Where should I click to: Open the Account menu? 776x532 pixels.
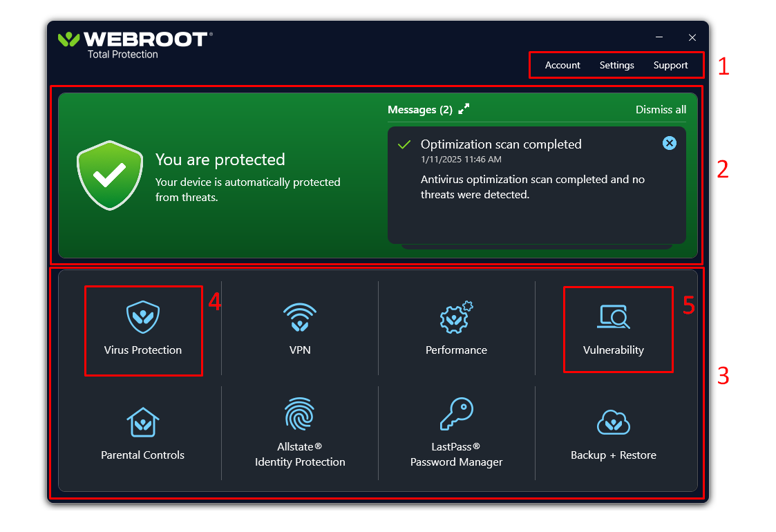[562, 66]
